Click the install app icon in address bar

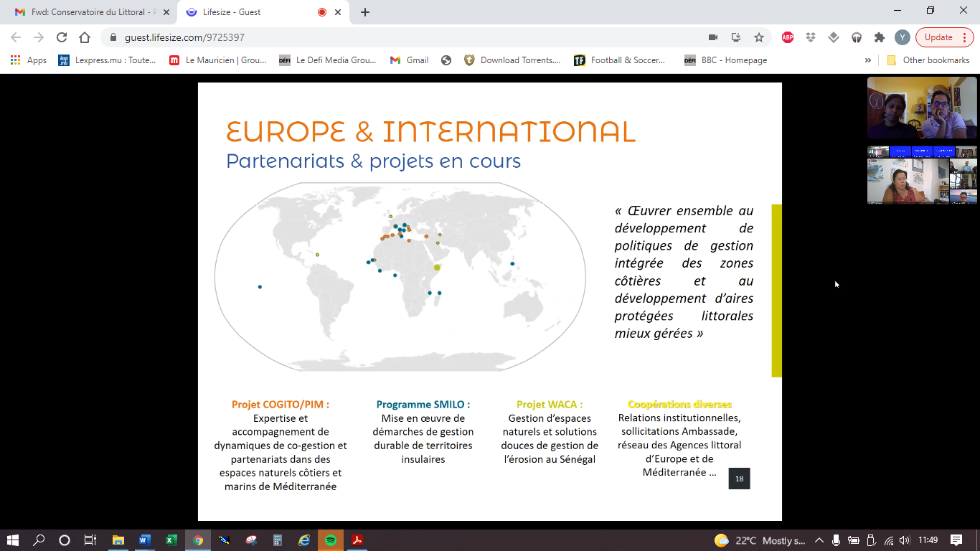735,37
